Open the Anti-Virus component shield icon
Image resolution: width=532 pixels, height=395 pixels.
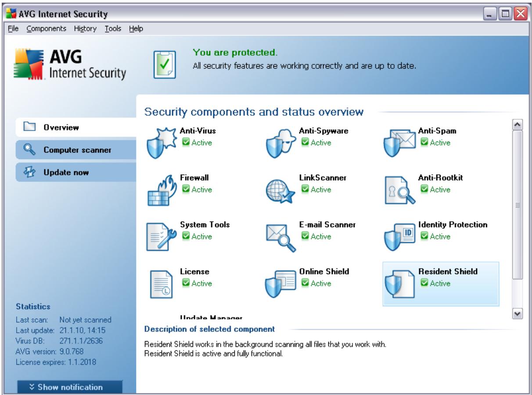[x=163, y=143]
